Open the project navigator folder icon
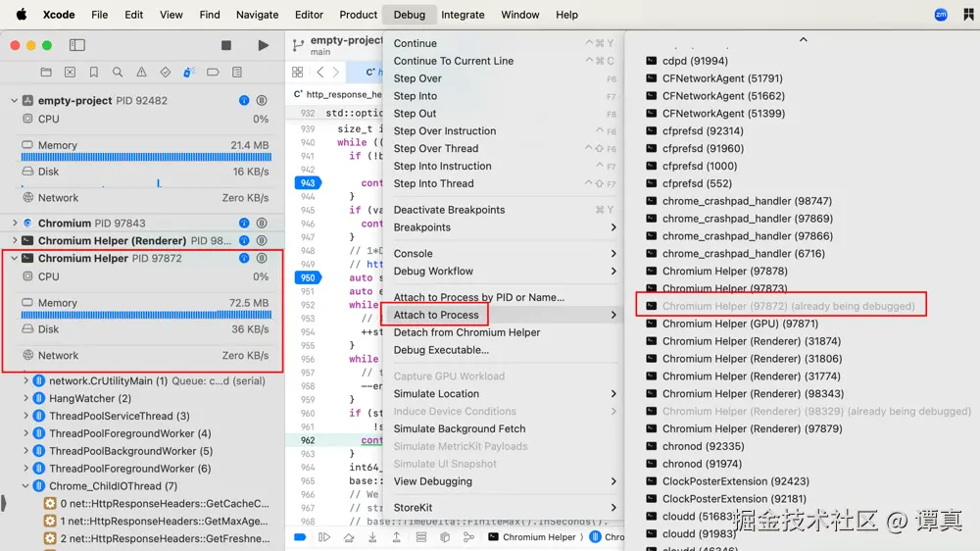This screenshot has width=980, height=551. [46, 72]
